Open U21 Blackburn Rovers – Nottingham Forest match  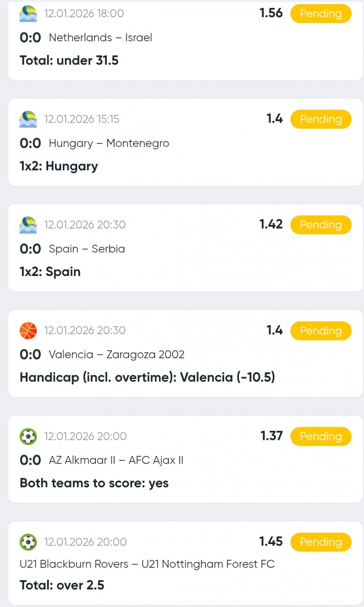pos(147,564)
